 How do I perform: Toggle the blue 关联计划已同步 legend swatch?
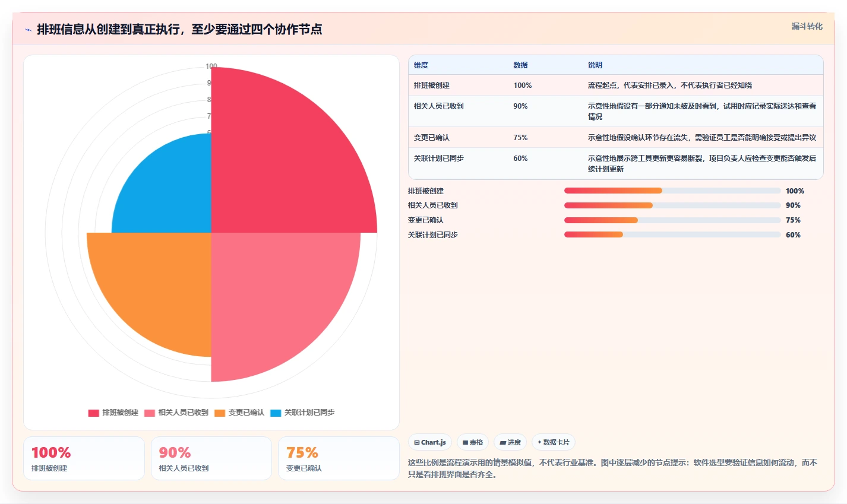point(276,413)
